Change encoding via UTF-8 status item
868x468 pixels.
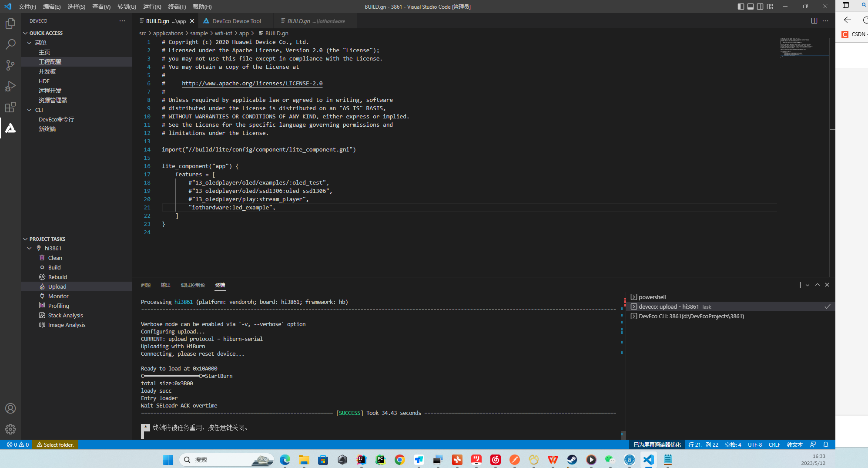tap(755, 444)
